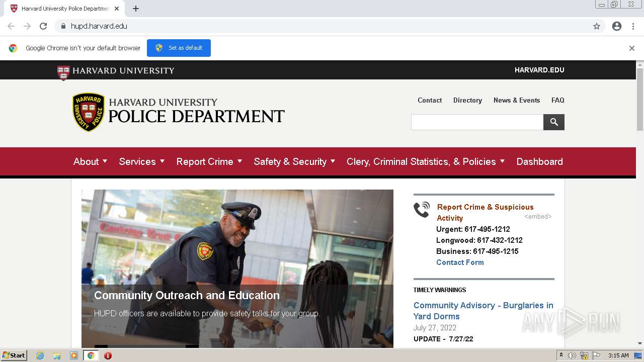Click the Start button
The height and width of the screenshot is (362, 644).
(14, 355)
